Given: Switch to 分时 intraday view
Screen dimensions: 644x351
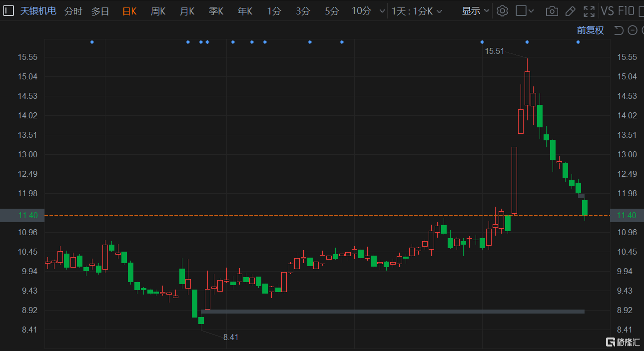Looking at the screenshot, I should click(x=73, y=11).
